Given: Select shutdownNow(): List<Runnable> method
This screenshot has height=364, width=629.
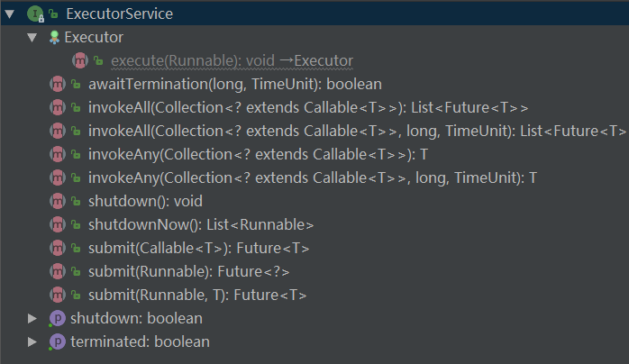Looking at the screenshot, I should click(200, 224).
